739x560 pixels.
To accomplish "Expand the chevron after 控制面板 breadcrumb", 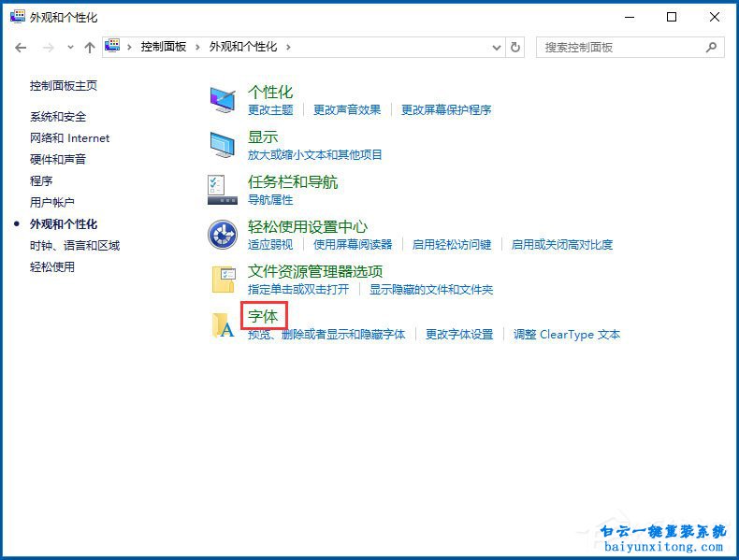I will (197, 47).
